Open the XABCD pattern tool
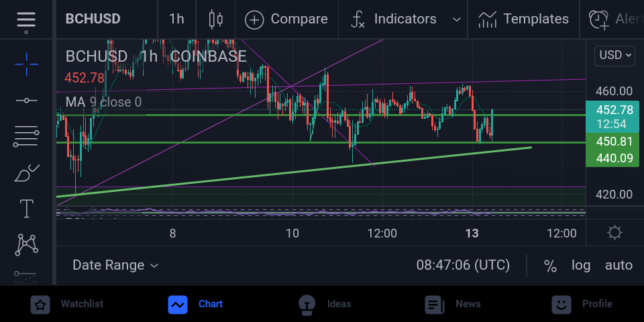 (x=26, y=244)
